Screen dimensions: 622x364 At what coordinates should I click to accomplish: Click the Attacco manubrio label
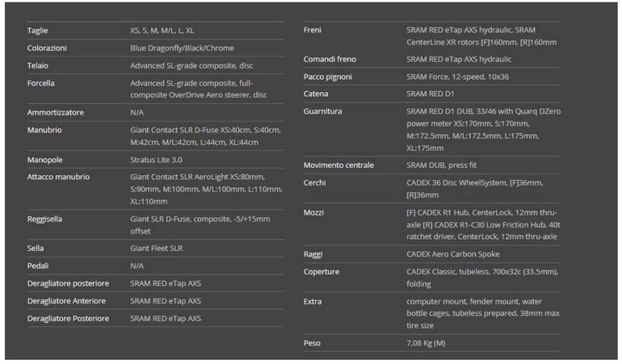(58, 177)
